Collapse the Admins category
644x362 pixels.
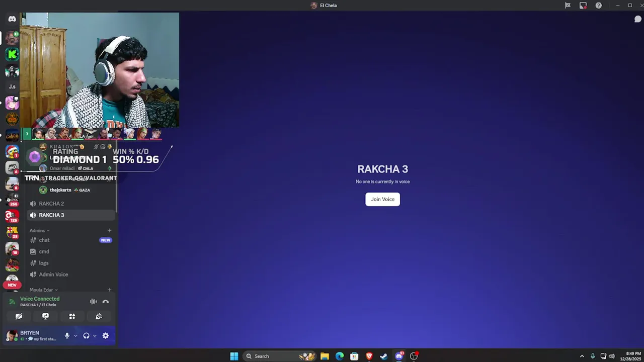[39, 230]
